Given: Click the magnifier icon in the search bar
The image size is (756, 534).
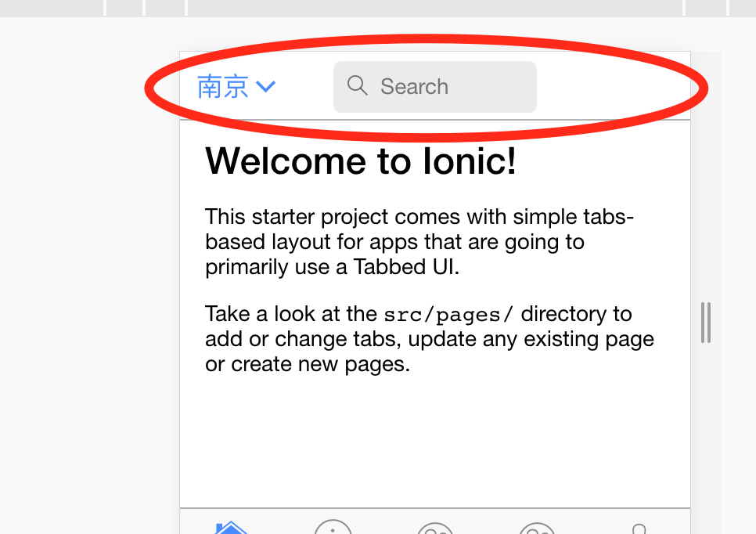Looking at the screenshot, I should click(x=358, y=86).
